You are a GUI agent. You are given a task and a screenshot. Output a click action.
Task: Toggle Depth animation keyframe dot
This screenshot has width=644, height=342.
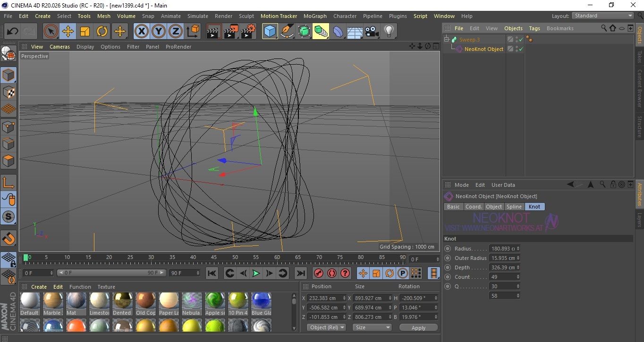(x=448, y=267)
